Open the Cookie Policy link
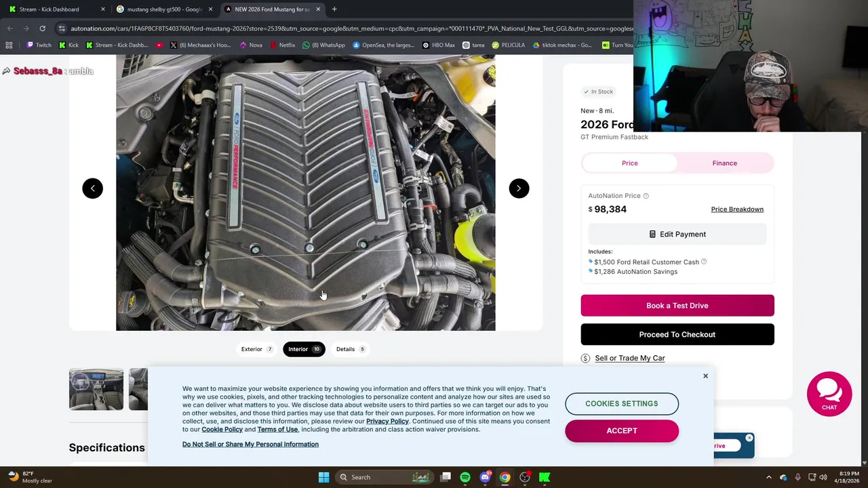This screenshot has width=868, height=488. (x=222, y=430)
